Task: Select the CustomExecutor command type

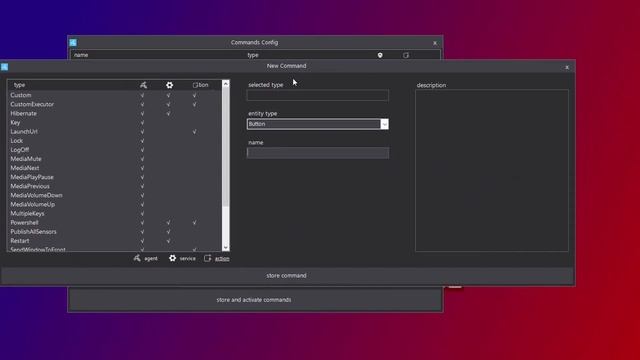Action: click(x=115, y=104)
